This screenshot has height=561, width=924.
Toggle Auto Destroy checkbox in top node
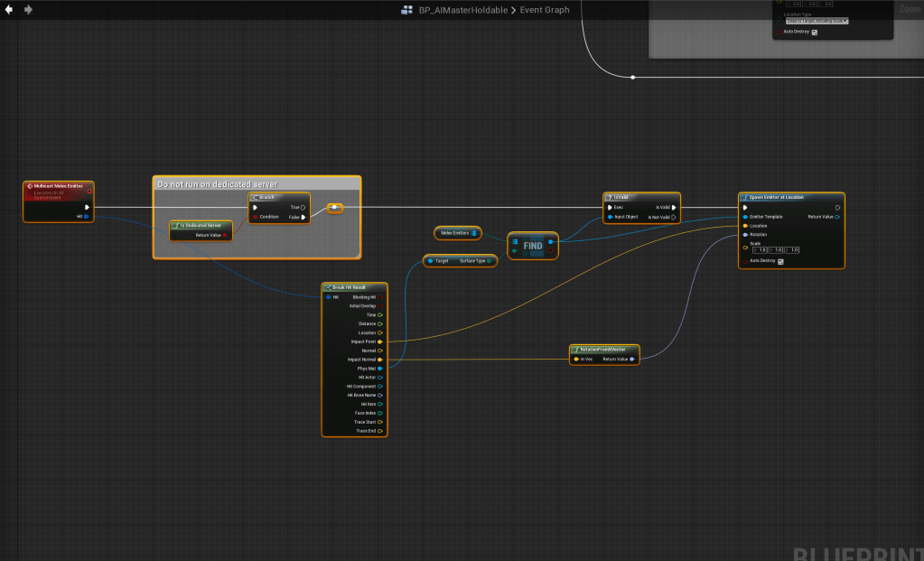[x=814, y=33]
